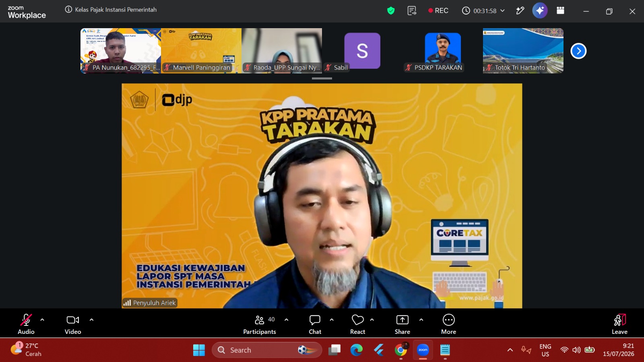Select the PA Nunukan participant thumbnail
The width and height of the screenshot is (644, 362).
[x=121, y=51]
